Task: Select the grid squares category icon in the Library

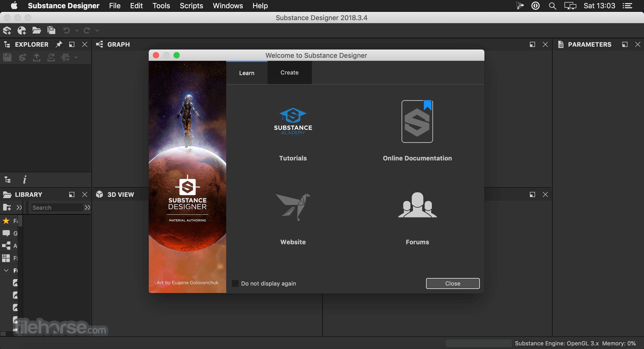Action: click(6, 258)
